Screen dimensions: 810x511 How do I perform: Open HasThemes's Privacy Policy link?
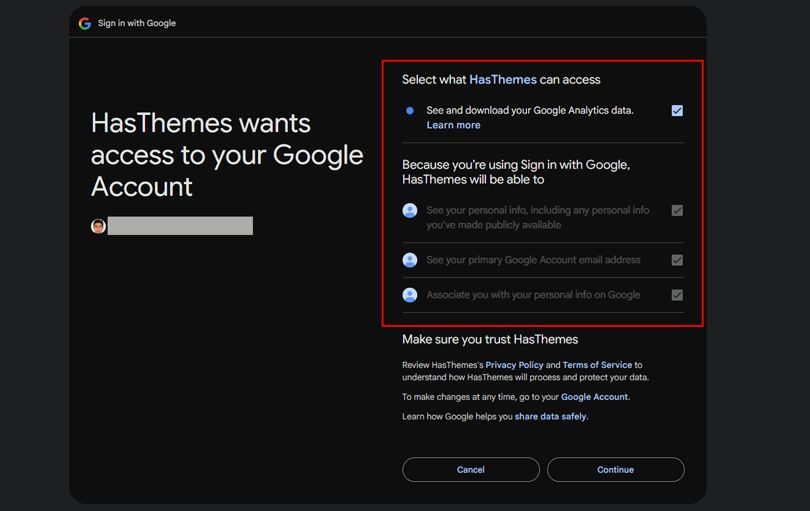click(514, 365)
